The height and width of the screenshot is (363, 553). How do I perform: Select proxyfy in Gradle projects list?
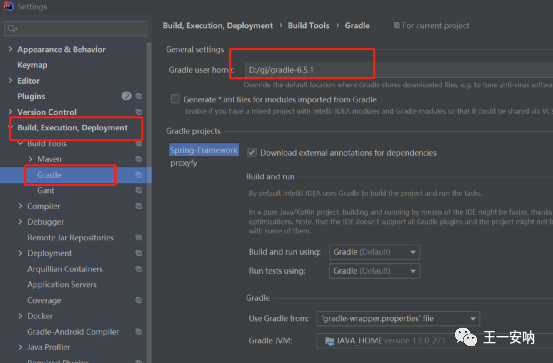point(184,163)
